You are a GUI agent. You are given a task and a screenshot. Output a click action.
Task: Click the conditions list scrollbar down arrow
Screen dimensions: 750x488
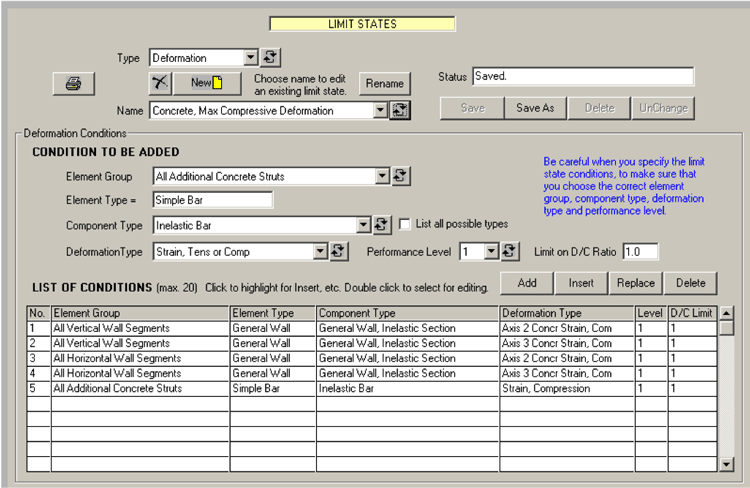(726, 464)
